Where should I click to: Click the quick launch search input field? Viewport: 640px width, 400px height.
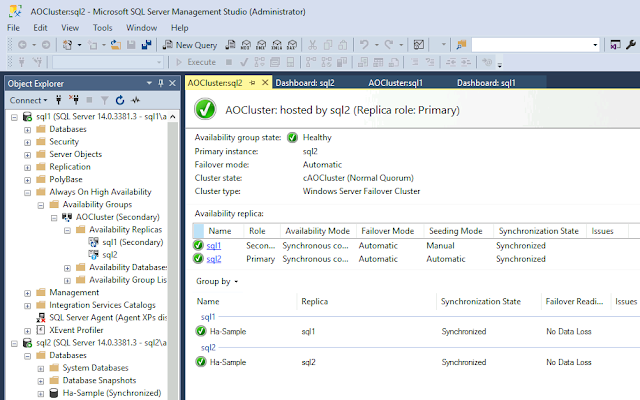click(531, 45)
